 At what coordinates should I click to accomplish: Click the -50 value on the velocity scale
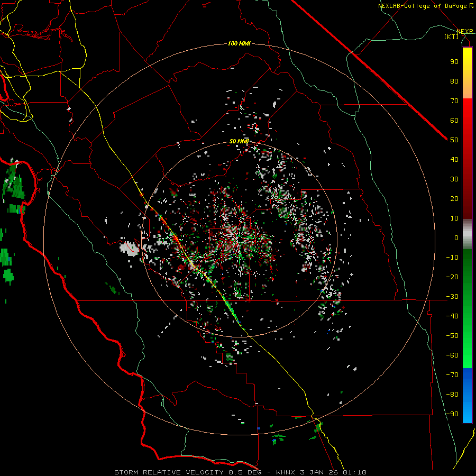[452, 336]
